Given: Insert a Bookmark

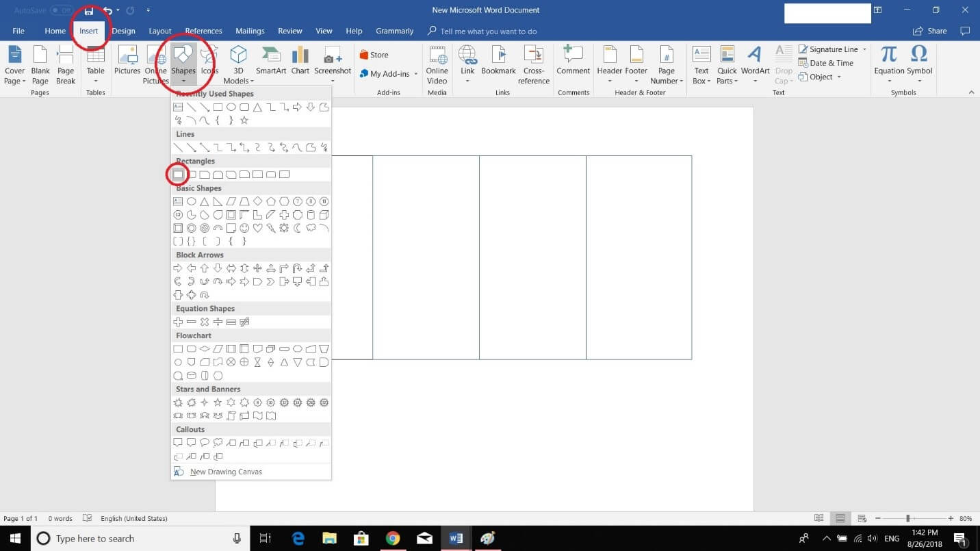Looking at the screenshot, I should point(498,65).
